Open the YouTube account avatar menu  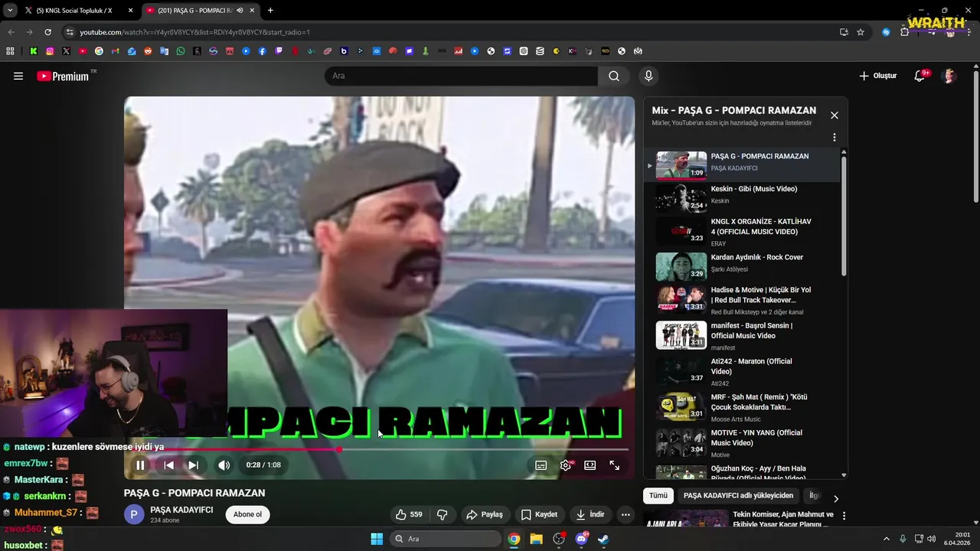949,76
